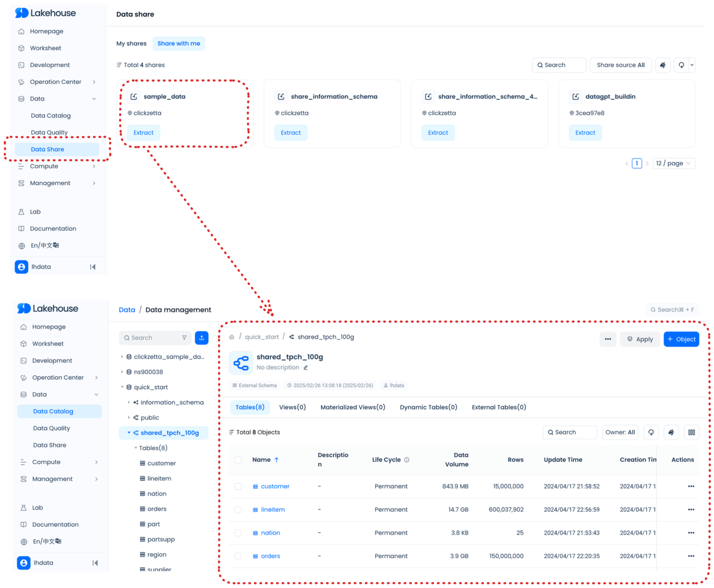Click the home icon in the quick_start breadcrumb
The height and width of the screenshot is (588, 714).
pos(232,337)
